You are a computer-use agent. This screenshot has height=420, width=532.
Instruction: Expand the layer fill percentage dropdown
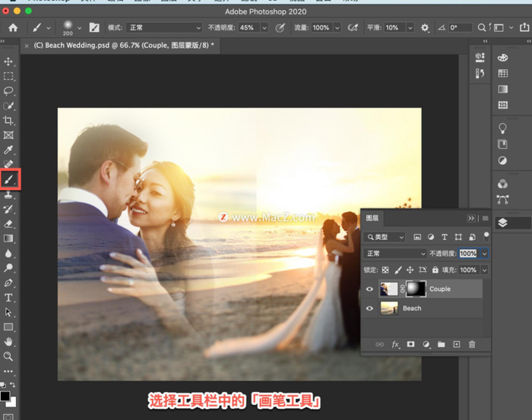(484, 270)
